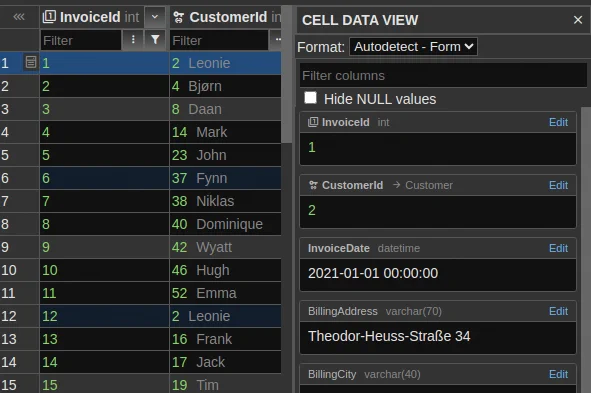Screen dimensions: 591x393
Task: Select the cell 46 Hugh
Action: pyautogui.click(x=225, y=270)
